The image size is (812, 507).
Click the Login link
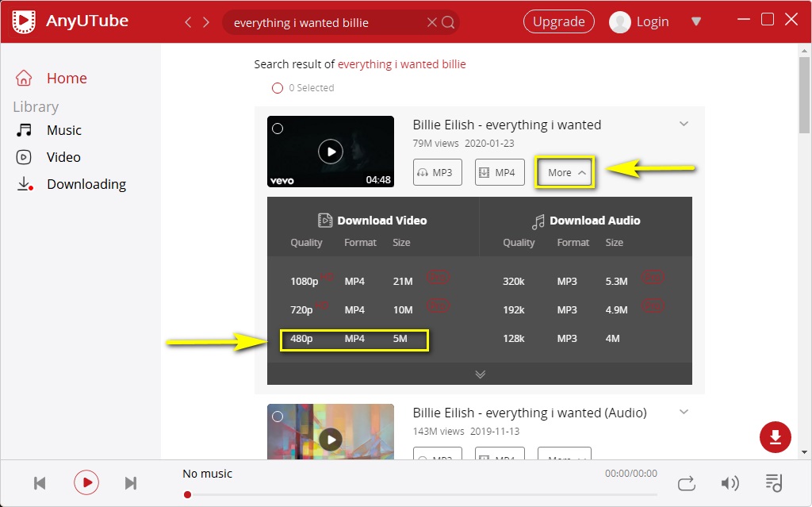653,21
